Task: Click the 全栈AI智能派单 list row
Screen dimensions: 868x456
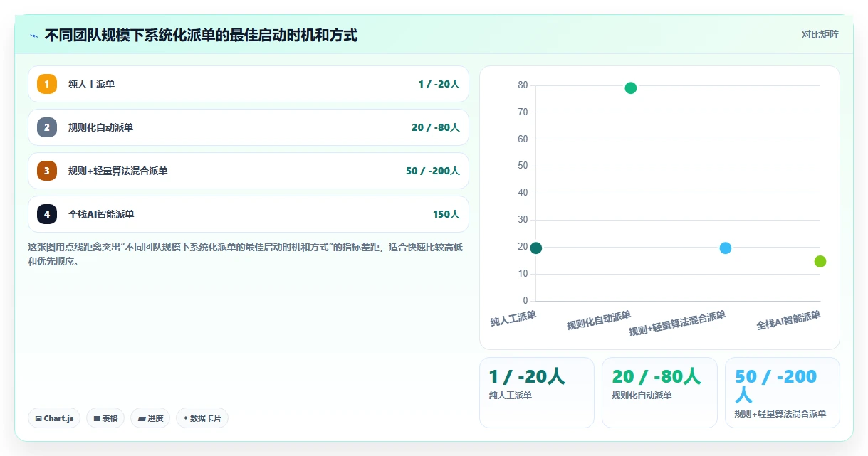Action: [249, 214]
